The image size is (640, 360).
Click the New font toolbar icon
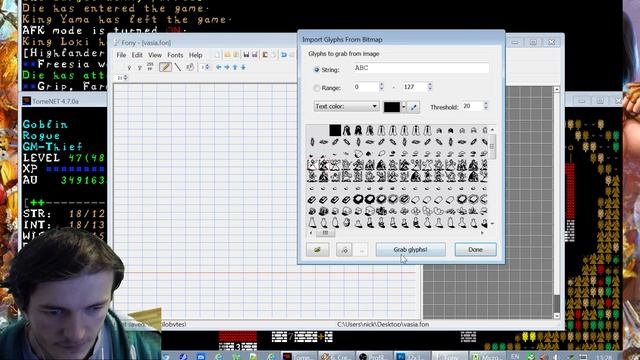coord(217,55)
